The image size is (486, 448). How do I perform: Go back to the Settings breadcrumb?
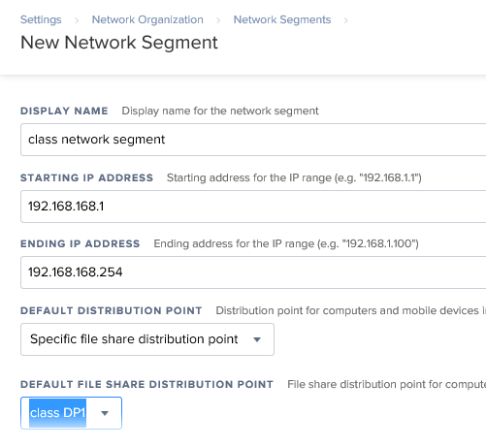pyautogui.click(x=41, y=19)
